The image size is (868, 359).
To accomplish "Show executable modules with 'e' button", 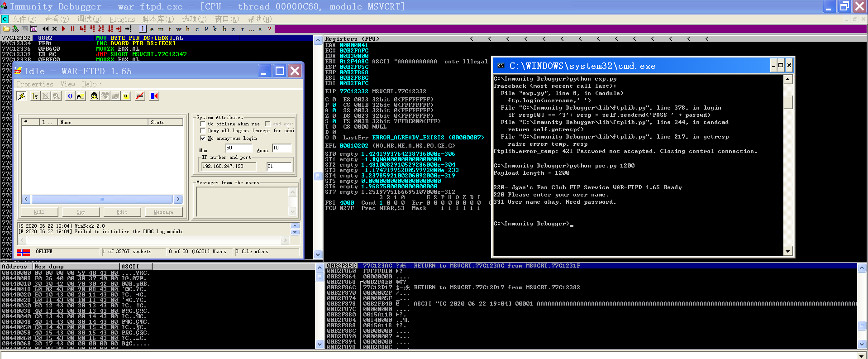I will (x=152, y=29).
